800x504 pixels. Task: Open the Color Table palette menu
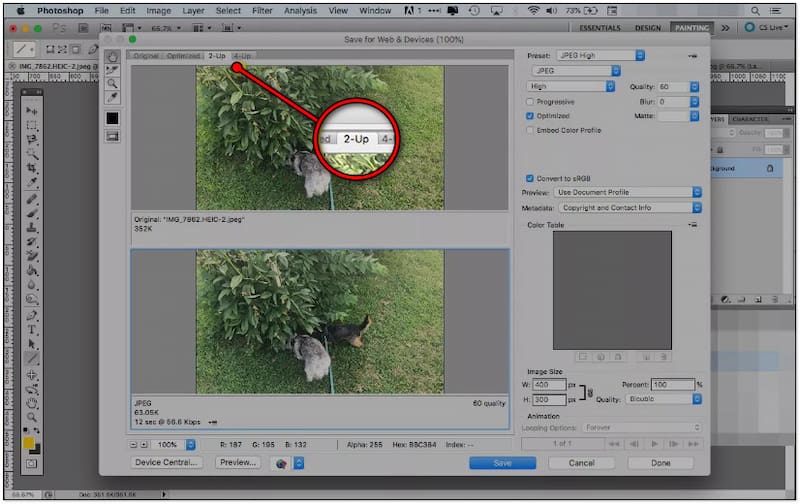[x=692, y=224]
